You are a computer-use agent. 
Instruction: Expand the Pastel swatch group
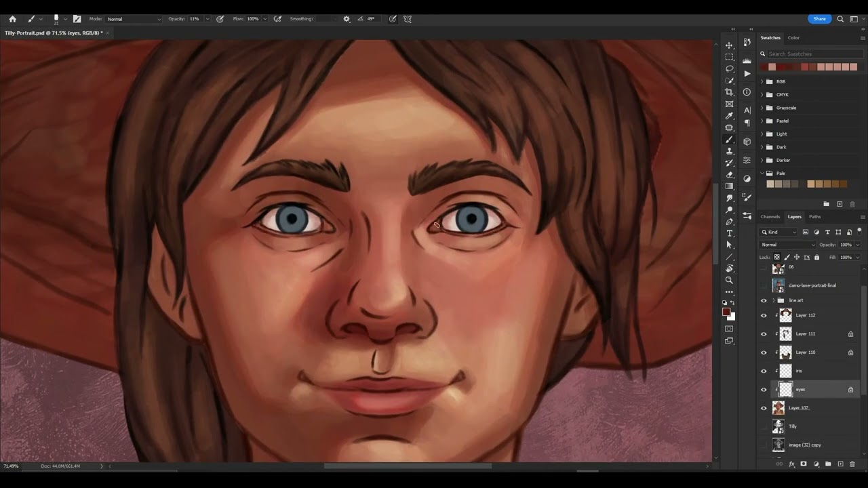pos(762,121)
